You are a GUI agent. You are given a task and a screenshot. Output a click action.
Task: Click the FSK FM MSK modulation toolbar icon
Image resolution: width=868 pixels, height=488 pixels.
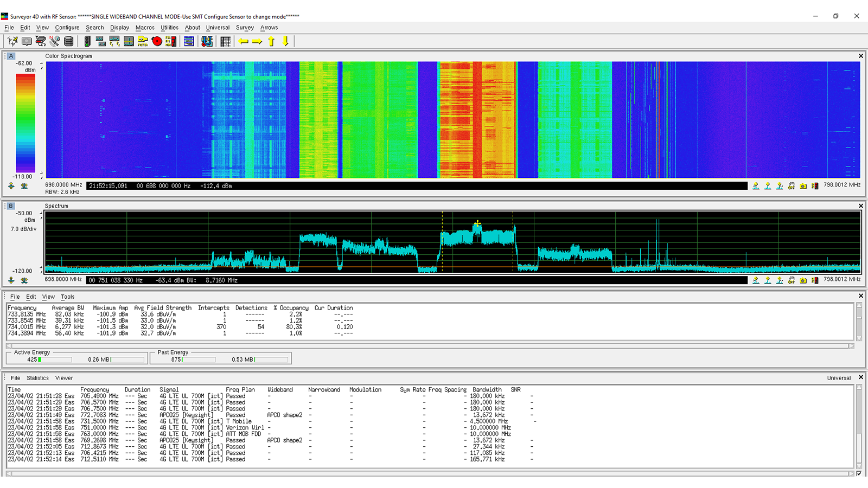point(171,41)
